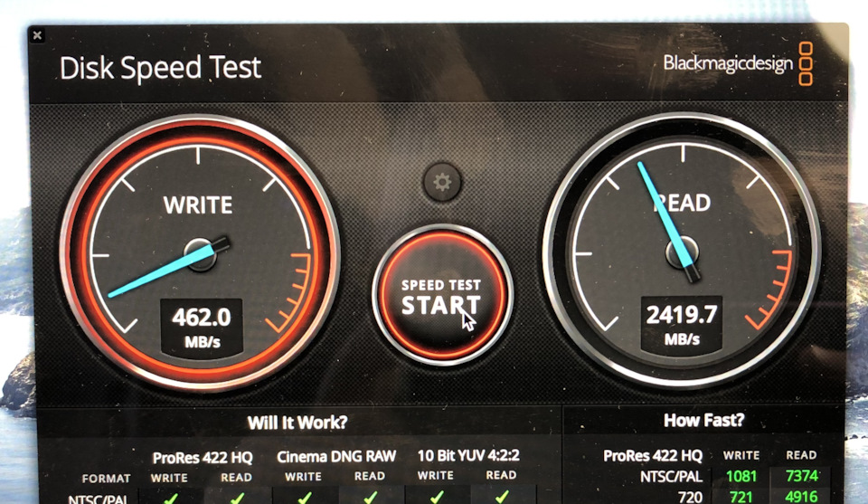The image size is (868, 504).
Task: Open the gear settings icon
Action: (x=442, y=182)
